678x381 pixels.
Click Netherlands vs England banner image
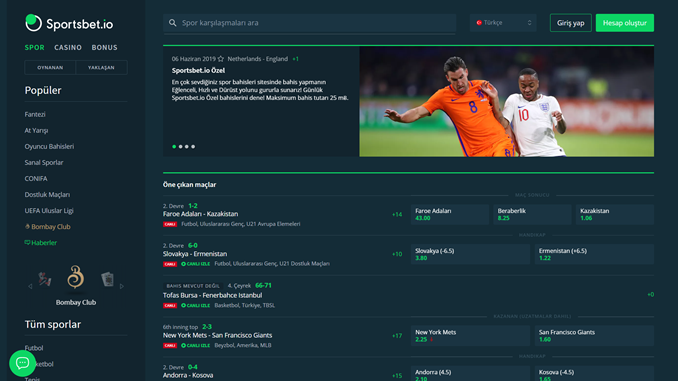pyautogui.click(x=506, y=102)
